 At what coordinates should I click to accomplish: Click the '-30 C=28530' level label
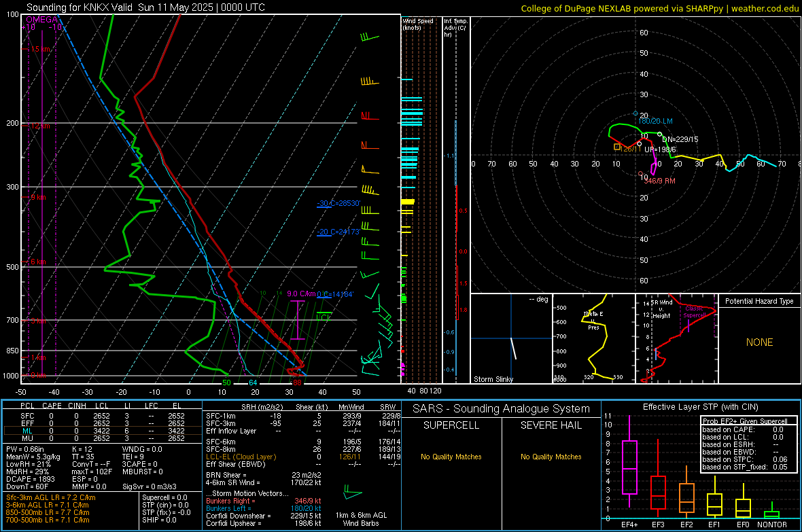[x=338, y=204]
